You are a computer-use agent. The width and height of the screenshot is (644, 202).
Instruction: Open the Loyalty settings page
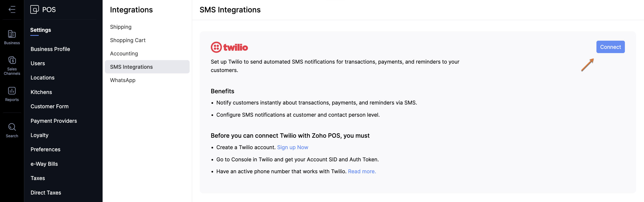tap(39, 135)
